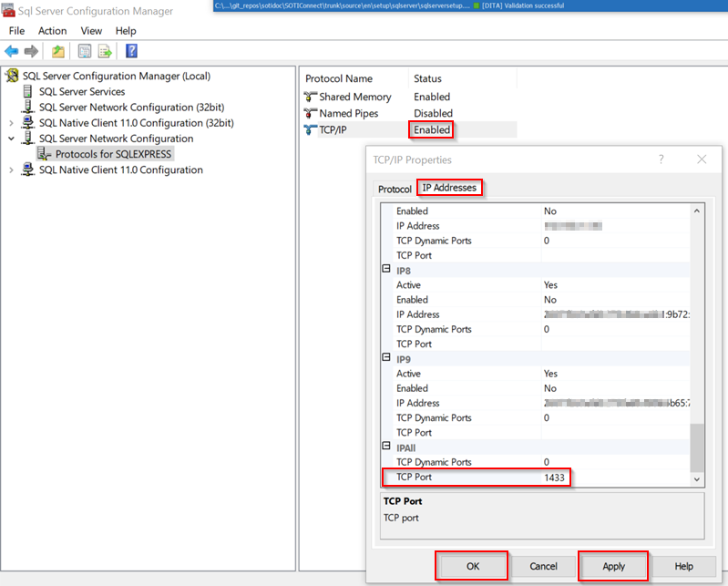Click the property list scrollbar thumb
Viewport: 728px width, 586px height.
pyautogui.click(x=697, y=447)
